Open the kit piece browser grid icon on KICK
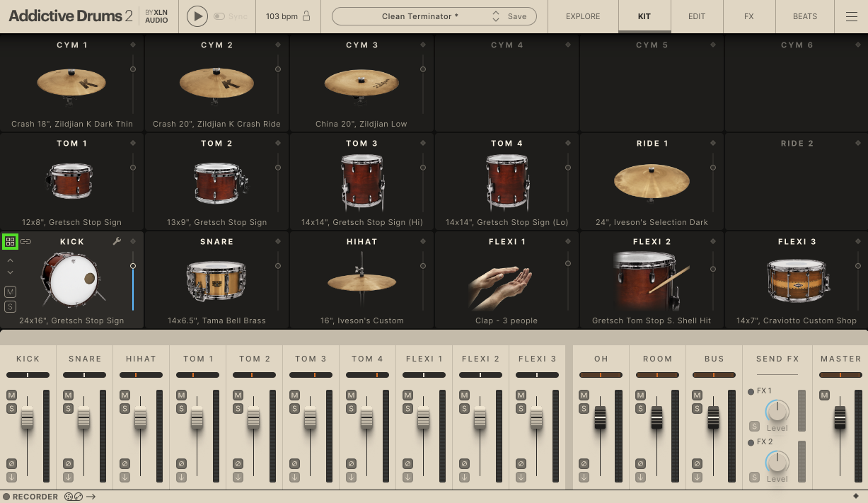The height and width of the screenshot is (503, 868). tap(10, 242)
